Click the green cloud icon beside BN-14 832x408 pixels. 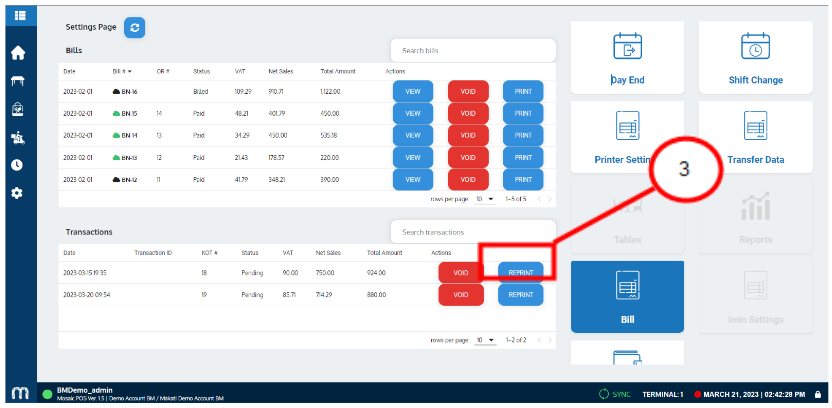[x=117, y=136]
